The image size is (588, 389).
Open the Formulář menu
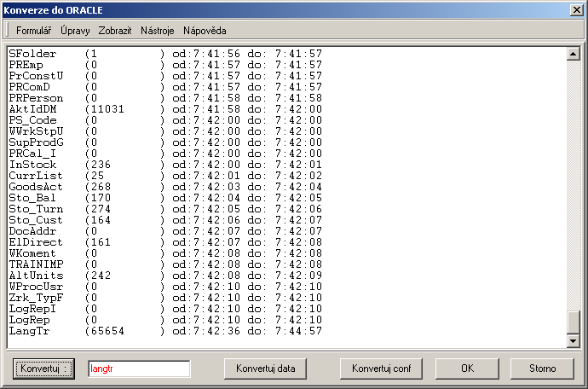pyautogui.click(x=33, y=31)
